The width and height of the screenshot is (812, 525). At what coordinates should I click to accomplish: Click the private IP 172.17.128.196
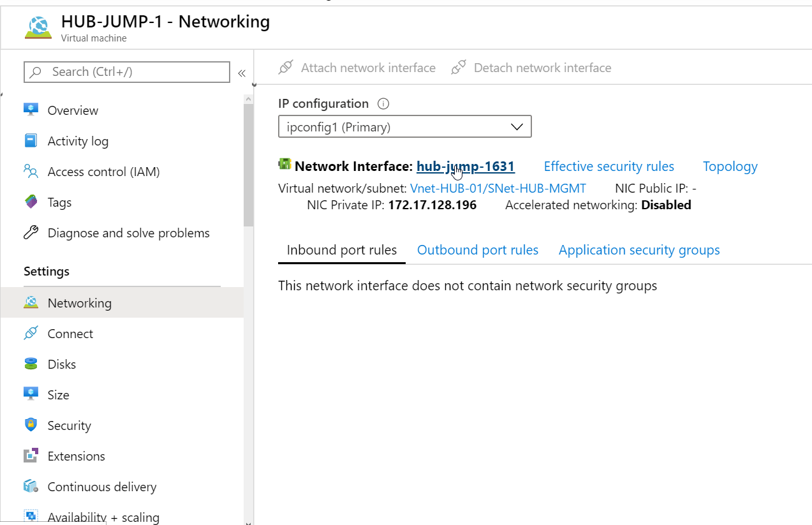coord(432,205)
